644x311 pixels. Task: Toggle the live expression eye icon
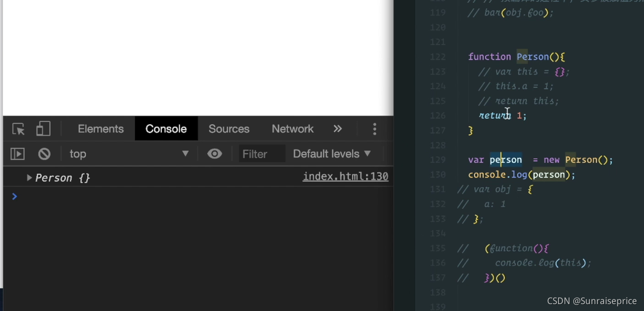pos(215,154)
